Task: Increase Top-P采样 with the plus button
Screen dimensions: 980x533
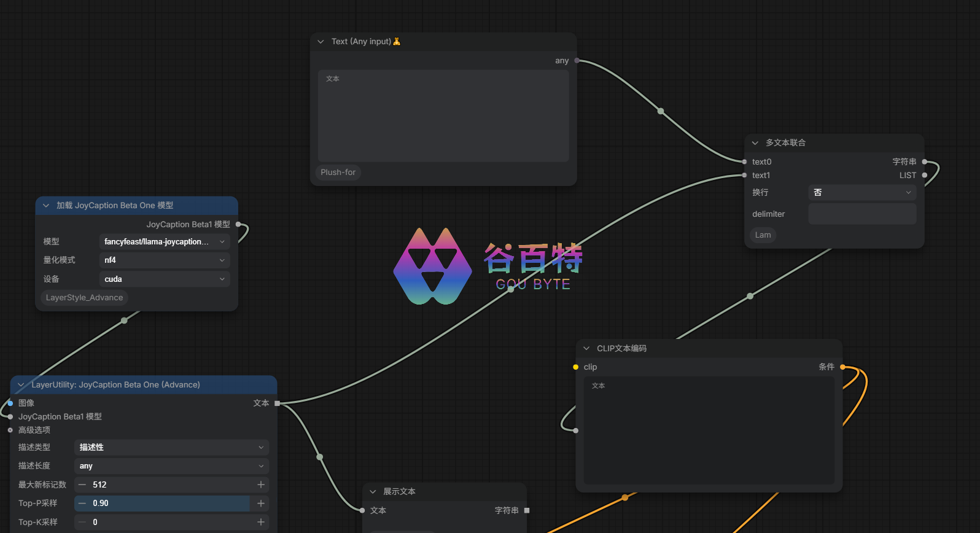Action: pyautogui.click(x=261, y=504)
